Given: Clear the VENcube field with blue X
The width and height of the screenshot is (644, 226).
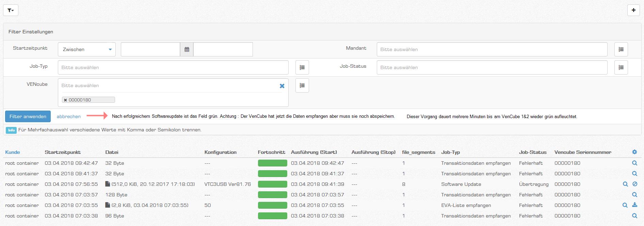Looking at the screenshot, I should (x=282, y=86).
